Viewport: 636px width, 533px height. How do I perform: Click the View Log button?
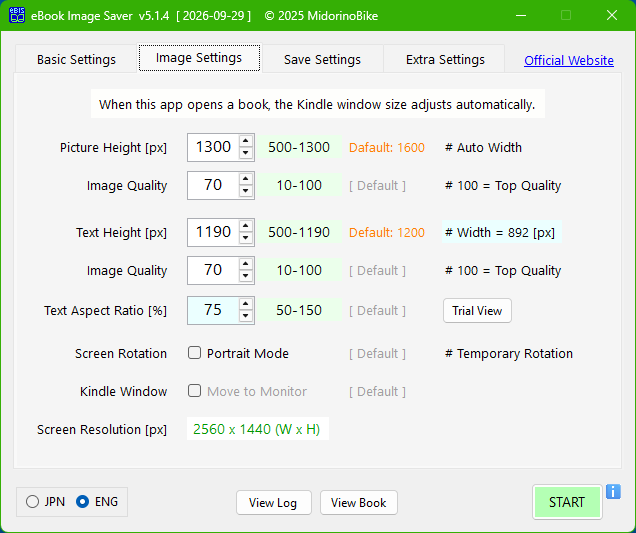(x=274, y=503)
